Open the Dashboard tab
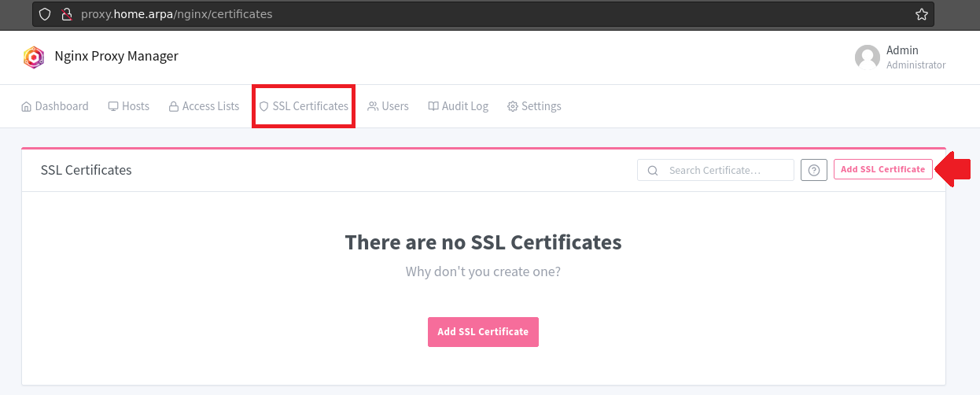Screen dimensions: 980x395 tap(55, 106)
